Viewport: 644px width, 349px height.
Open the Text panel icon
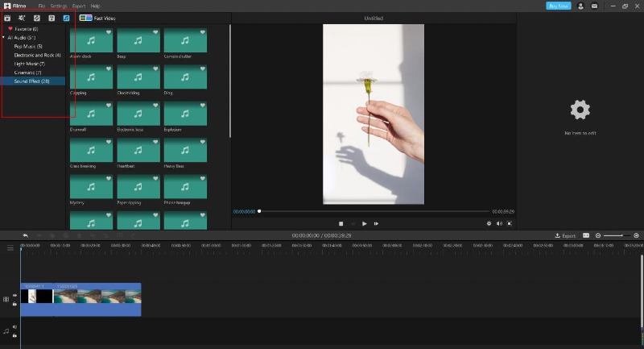click(x=52, y=18)
